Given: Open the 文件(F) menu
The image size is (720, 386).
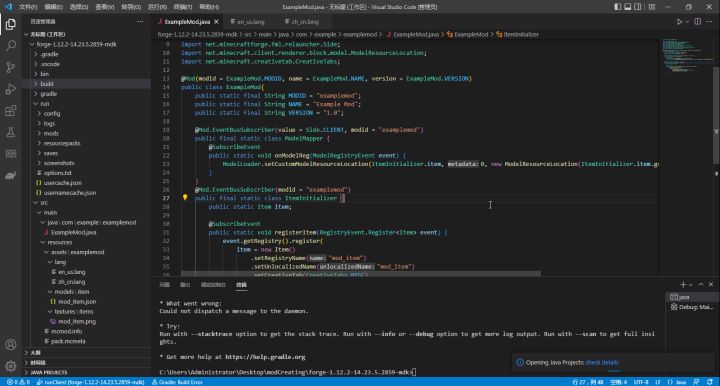Looking at the screenshot, I should pos(28,7).
